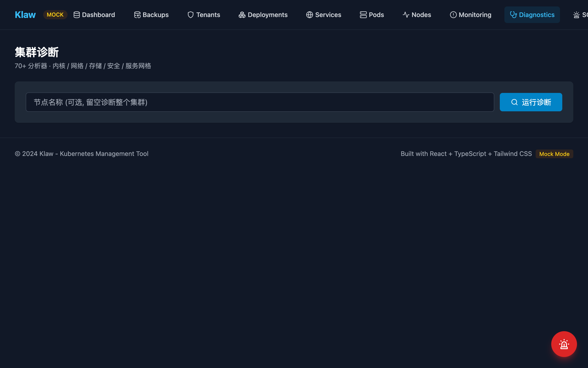This screenshot has width=588, height=368.
Task: Navigate to Deployments
Action: [x=263, y=15]
